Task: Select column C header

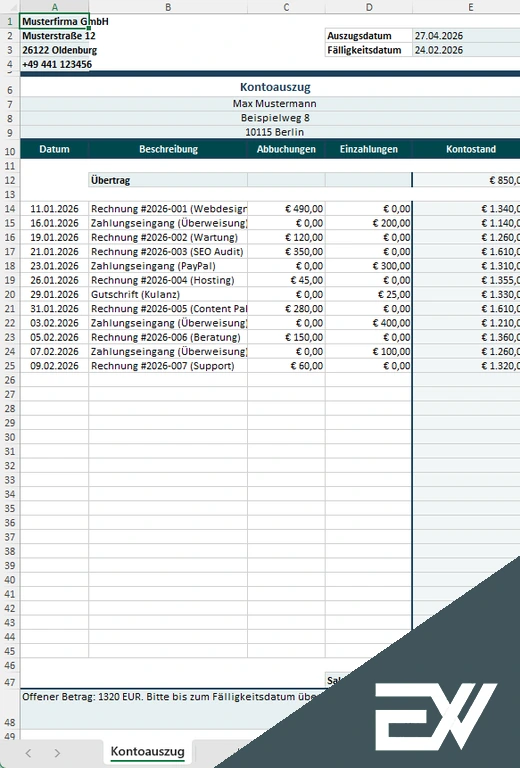Action: (286, 7)
